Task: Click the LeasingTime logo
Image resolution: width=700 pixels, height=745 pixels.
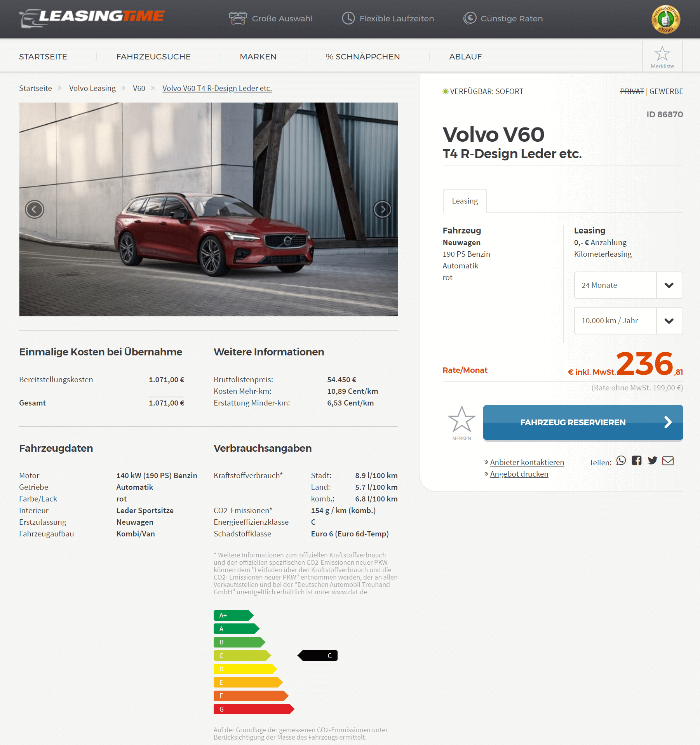Action: tap(92, 18)
